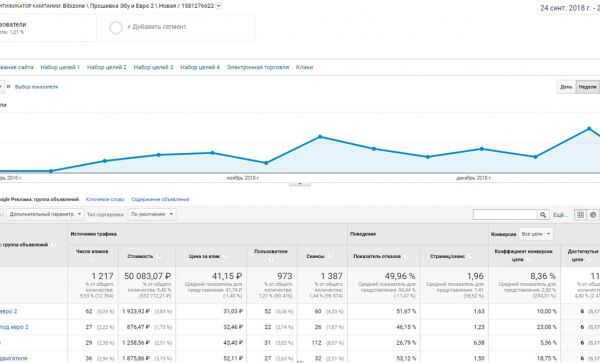Click cost cell '1 923,92 ₽'
This screenshot has height=363, width=600.
pyautogui.click(x=137, y=311)
